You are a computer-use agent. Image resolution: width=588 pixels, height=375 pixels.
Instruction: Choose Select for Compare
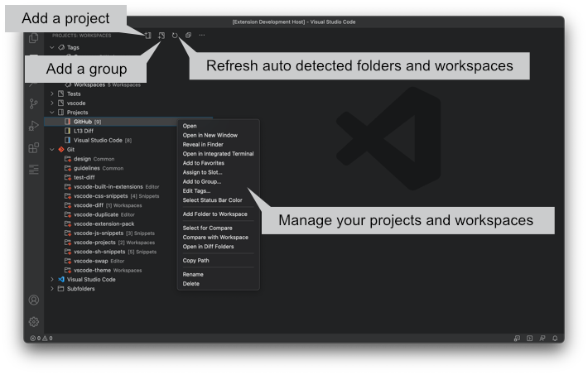point(219,228)
